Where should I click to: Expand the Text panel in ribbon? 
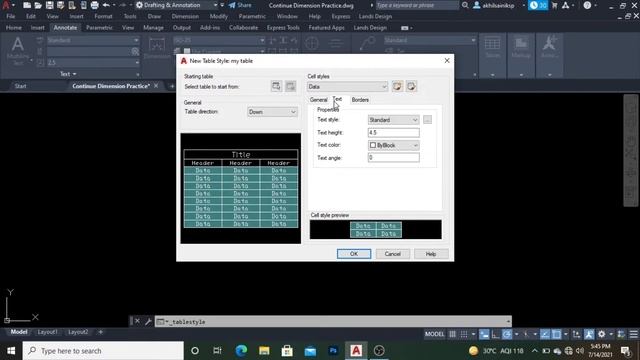[x=68, y=74]
